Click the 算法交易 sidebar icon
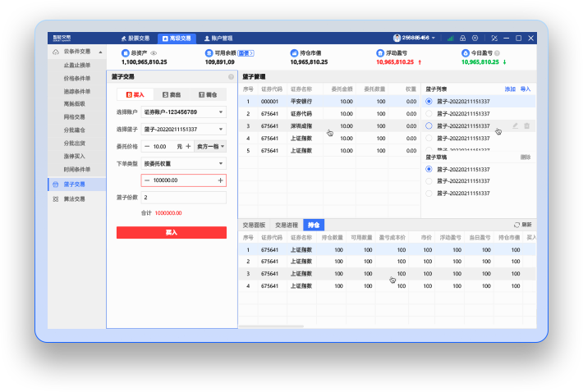This screenshot has width=583, height=392. point(55,198)
